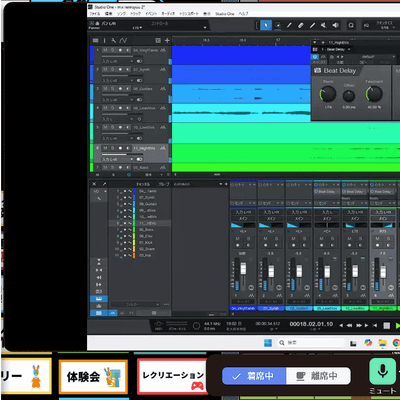Expand plugin window header dropdown arrow
Screen dimensions: 400x400
(315, 42)
